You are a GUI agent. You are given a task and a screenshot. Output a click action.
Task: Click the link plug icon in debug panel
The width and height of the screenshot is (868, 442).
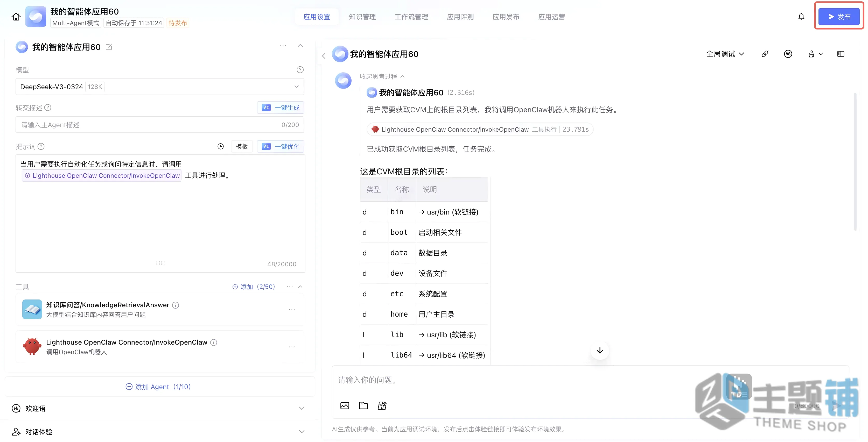765,54
